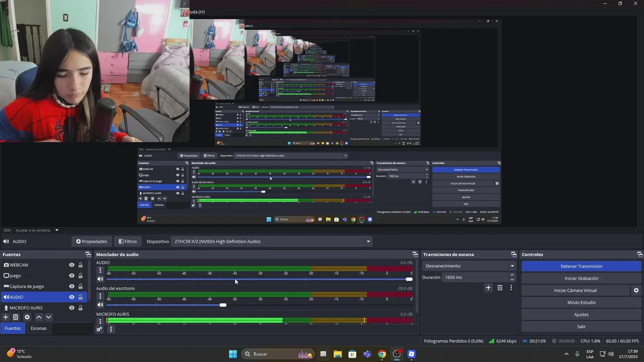Mute the Audio del escritorio channel
This screenshot has width=644, height=362.
100,305
